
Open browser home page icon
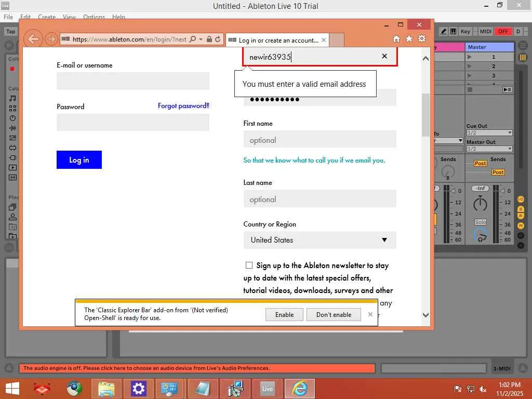[x=396, y=38]
